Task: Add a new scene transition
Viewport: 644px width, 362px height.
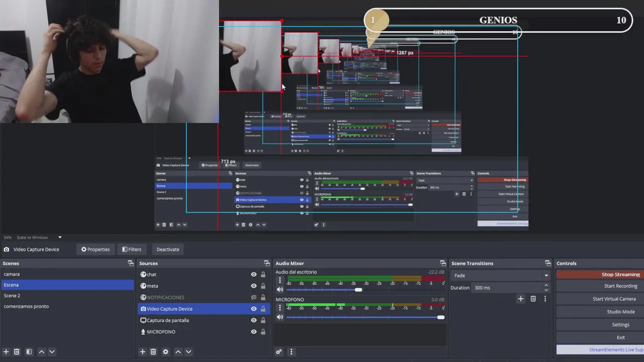Action: [521, 299]
